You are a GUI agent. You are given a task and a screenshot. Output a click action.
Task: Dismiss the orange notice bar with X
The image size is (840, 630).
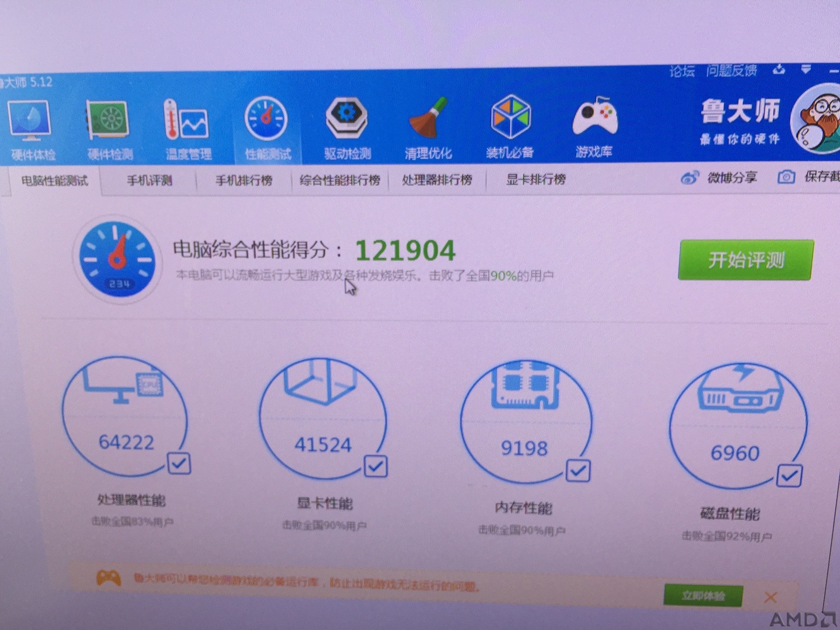click(771, 597)
